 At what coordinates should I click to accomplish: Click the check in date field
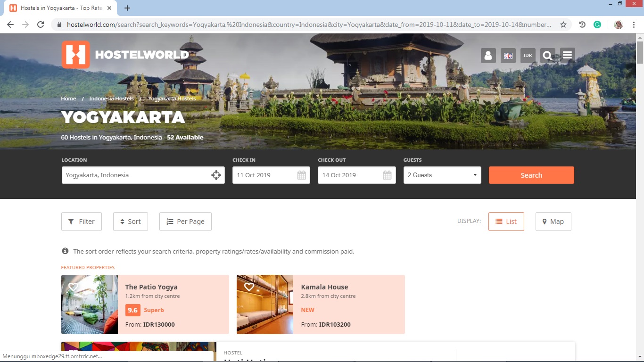(x=271, y=175)
